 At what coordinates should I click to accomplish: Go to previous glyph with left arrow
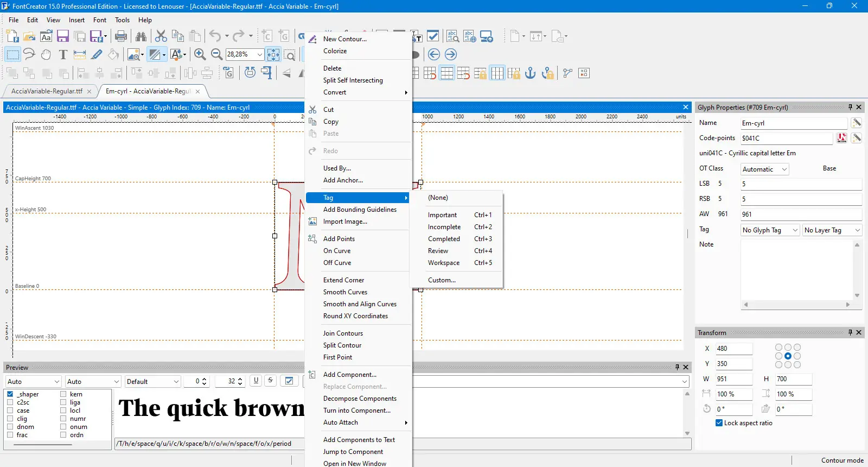click(x=433, y=54)
